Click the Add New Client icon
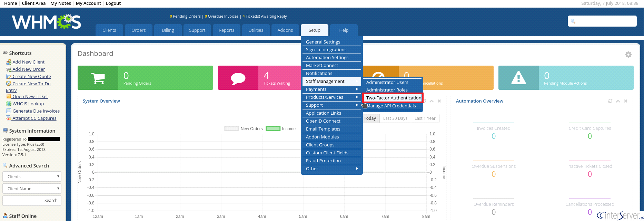Image resolution: width=644 pixels, height=221 pixels. pyautogui.click(x=9, y=62)
